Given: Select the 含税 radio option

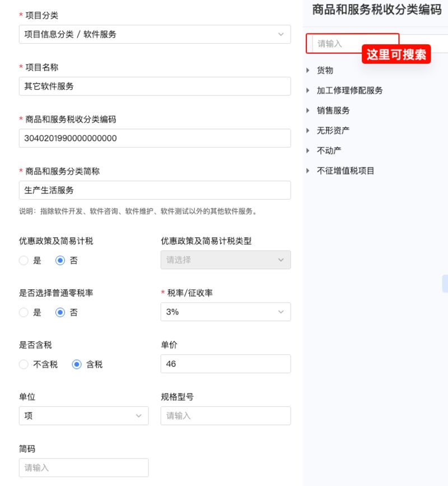Looking at the screenshot, I should pos(77,364).
